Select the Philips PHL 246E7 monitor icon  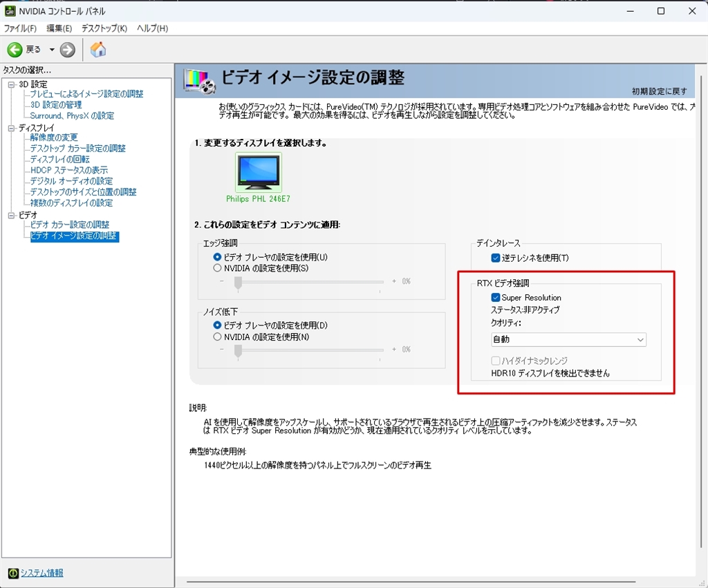click(x=259, y=171)
